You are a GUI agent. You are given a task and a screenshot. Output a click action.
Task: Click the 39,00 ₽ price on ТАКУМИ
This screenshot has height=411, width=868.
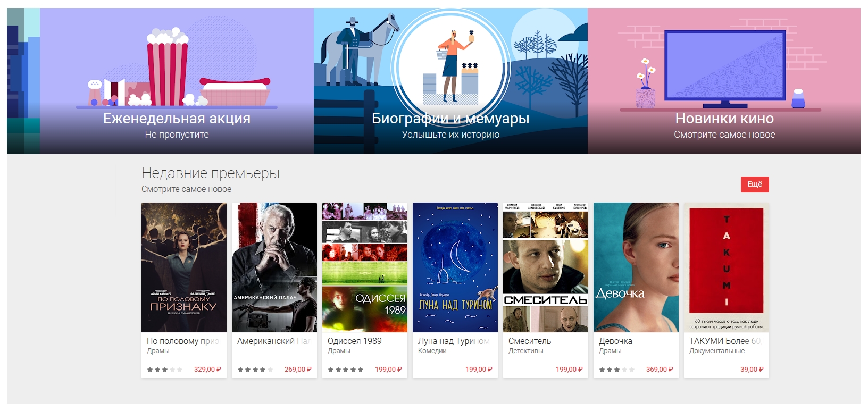752,370
